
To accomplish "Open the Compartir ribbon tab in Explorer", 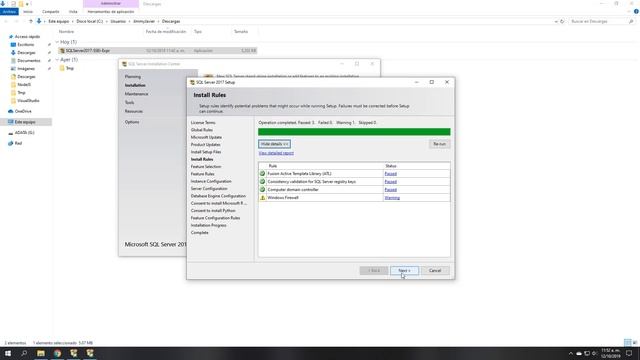I will pos(51,11).
